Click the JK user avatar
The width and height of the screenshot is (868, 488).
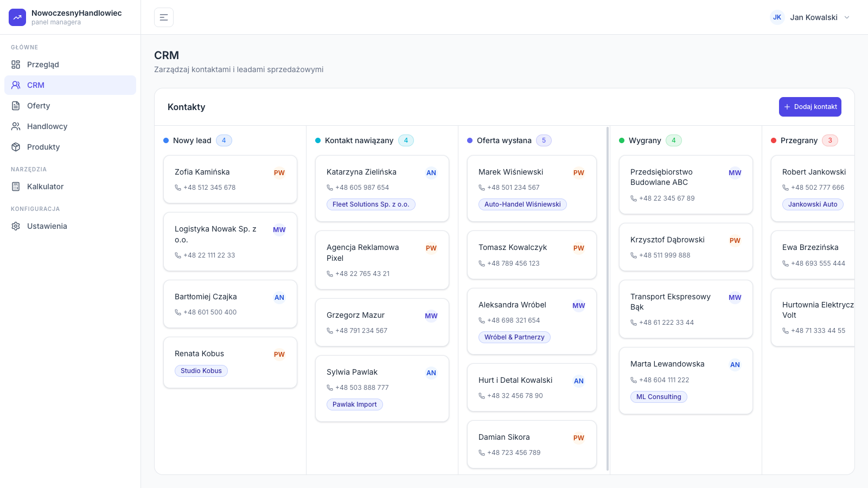coord(777,17)
